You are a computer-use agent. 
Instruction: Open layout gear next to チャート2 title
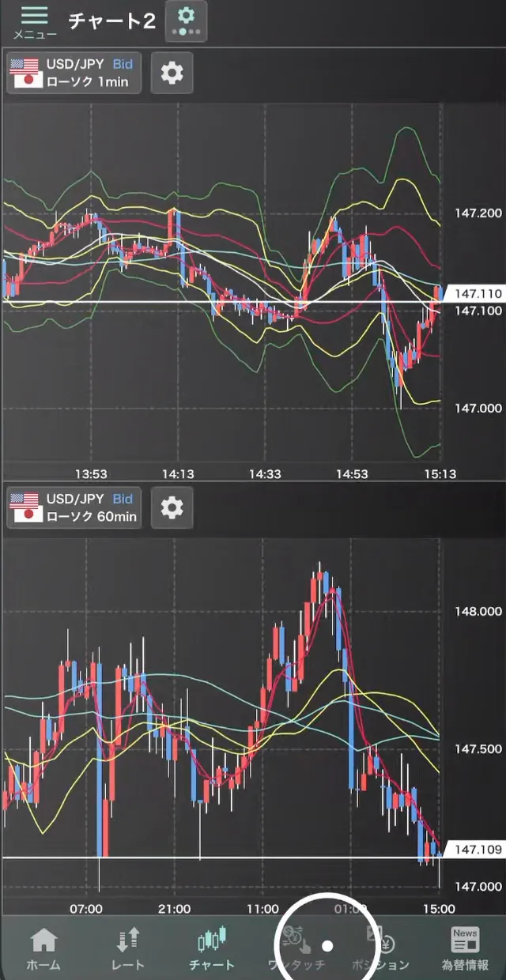tap(186, 21)
